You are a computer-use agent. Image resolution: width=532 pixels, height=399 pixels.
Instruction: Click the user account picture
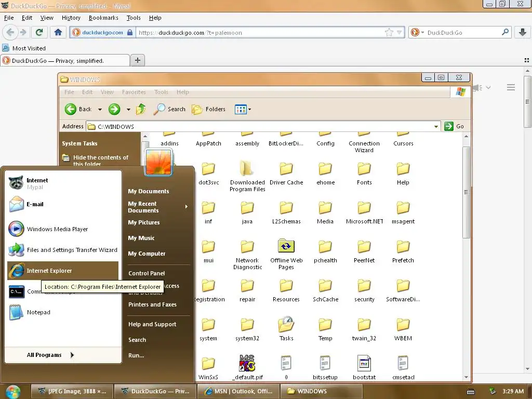tap(158, 163)
